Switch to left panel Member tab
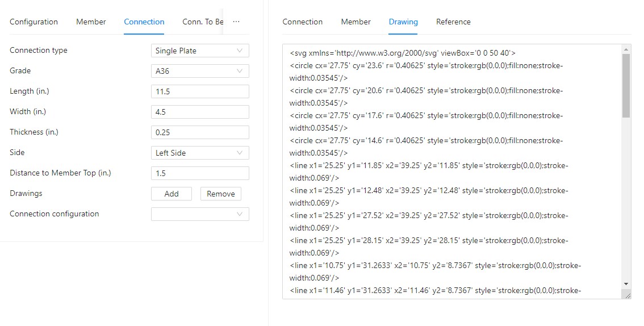 pos(91,22)
